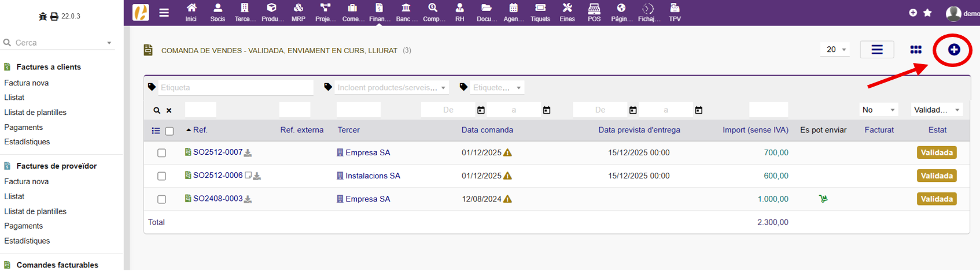The height and width of the screenshot is (272, 980).
Task: Click the shippable icon for SO2408-0003
Action: click(x=823, y=199)
